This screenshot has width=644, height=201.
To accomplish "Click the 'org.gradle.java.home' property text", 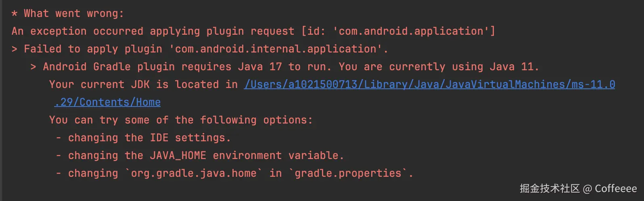I will click(194, 173).
